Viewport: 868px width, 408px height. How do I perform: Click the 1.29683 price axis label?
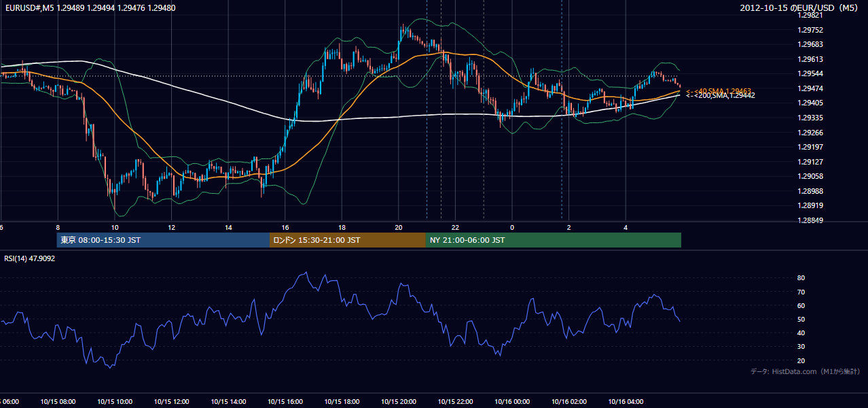pyautogui.click(x=811, y=44)
